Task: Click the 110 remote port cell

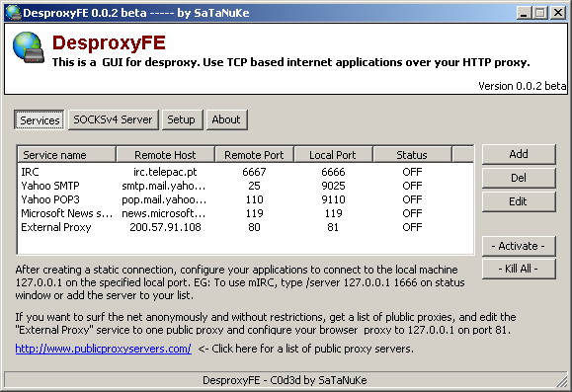Action: pyautogui.click(x=254, y=199)
